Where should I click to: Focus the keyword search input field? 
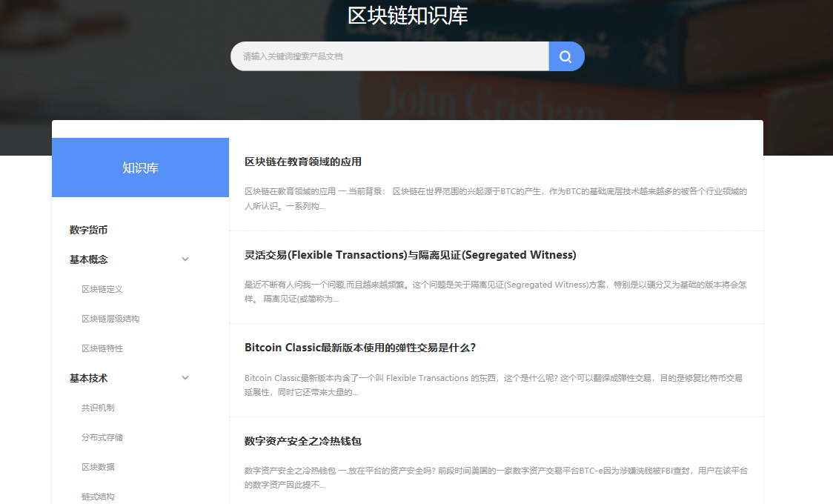pos(390,56)
